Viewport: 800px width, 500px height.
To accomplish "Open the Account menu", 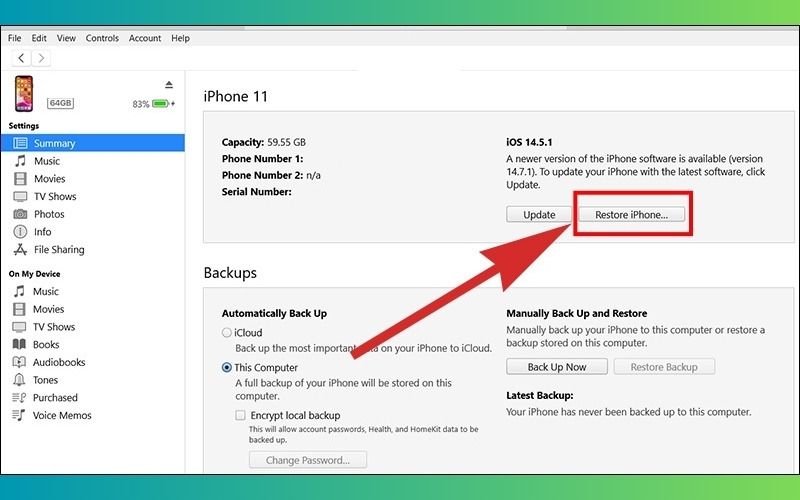I will 145,38.
